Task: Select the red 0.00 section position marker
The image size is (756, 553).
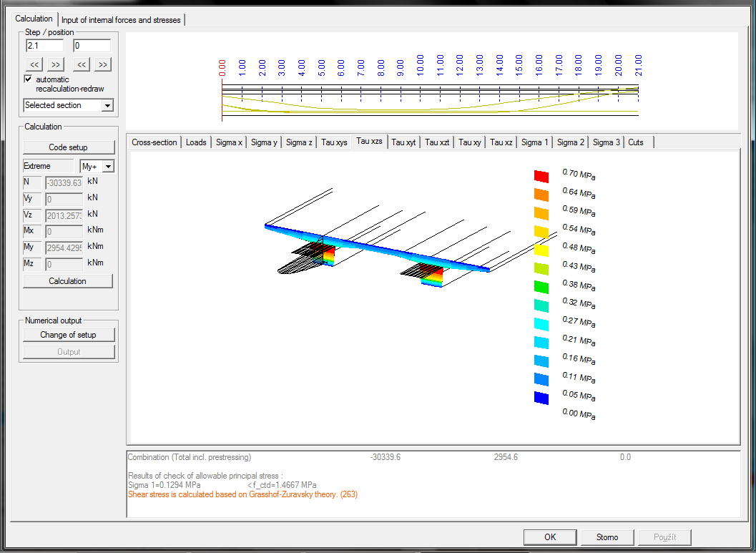Action: pos(222,68)
